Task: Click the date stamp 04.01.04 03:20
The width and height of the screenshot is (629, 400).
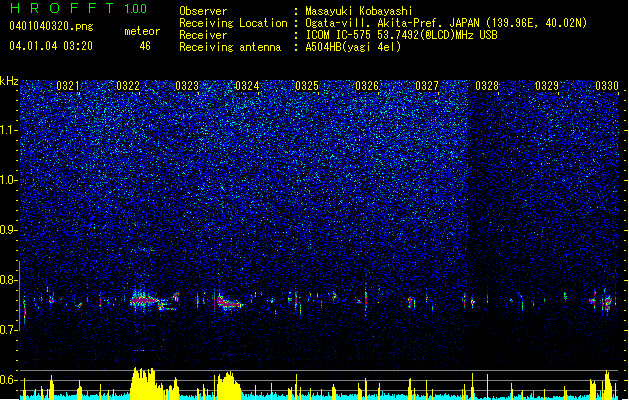Action: [x=51, y=46]
